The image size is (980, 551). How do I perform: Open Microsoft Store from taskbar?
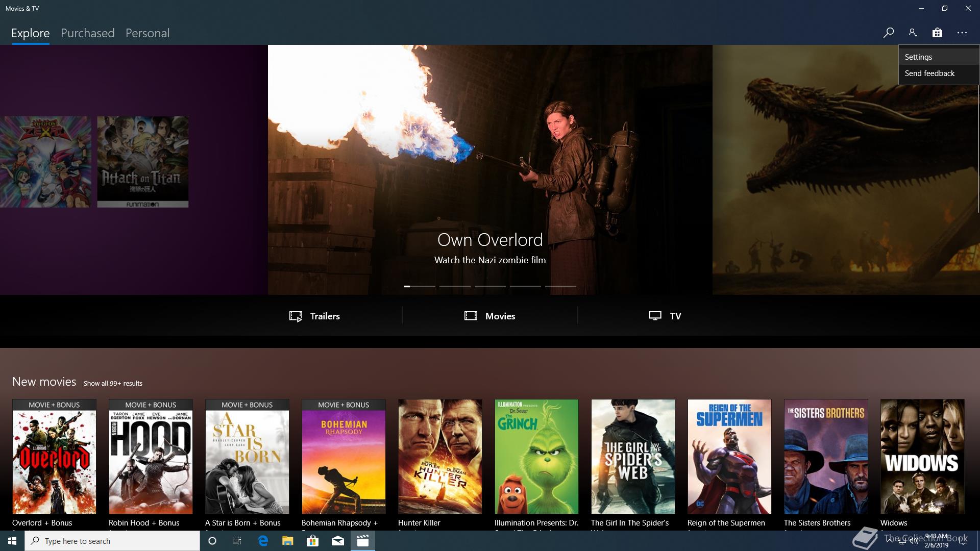(312, 541)
